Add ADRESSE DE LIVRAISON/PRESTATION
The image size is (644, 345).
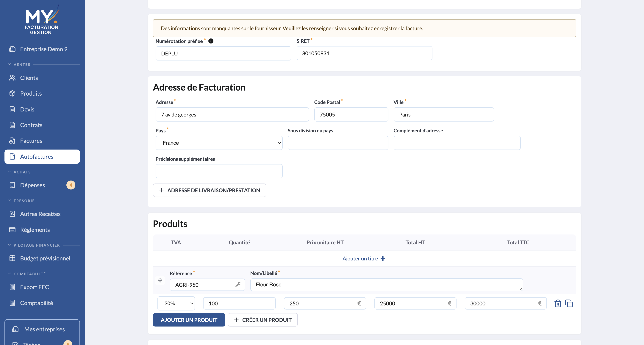pos(210,190)
